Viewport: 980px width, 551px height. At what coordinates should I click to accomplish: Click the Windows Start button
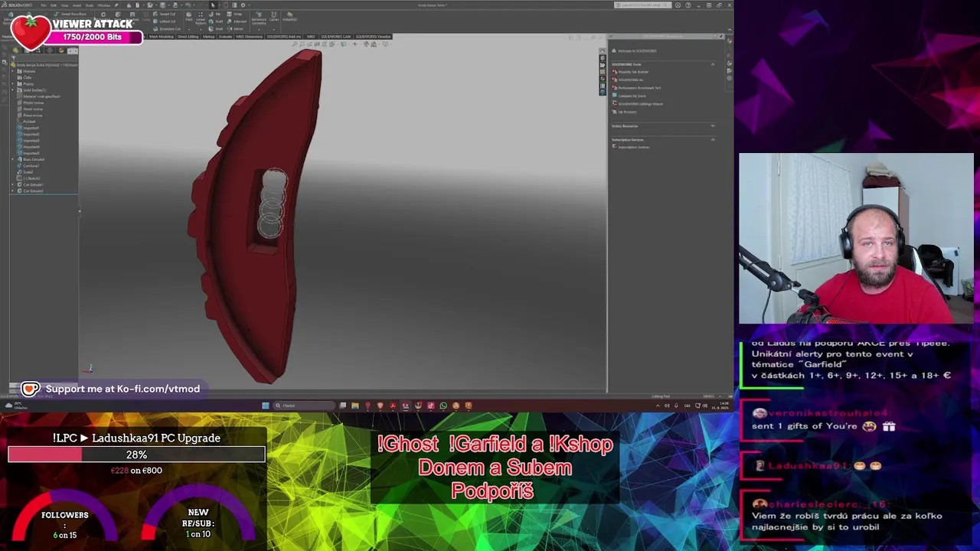266,406
